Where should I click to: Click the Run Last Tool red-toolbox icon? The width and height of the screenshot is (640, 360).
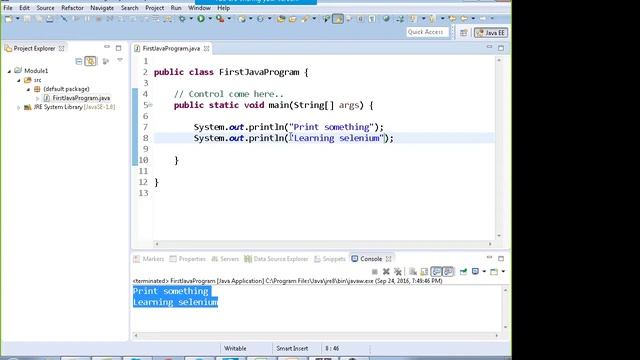220,19
